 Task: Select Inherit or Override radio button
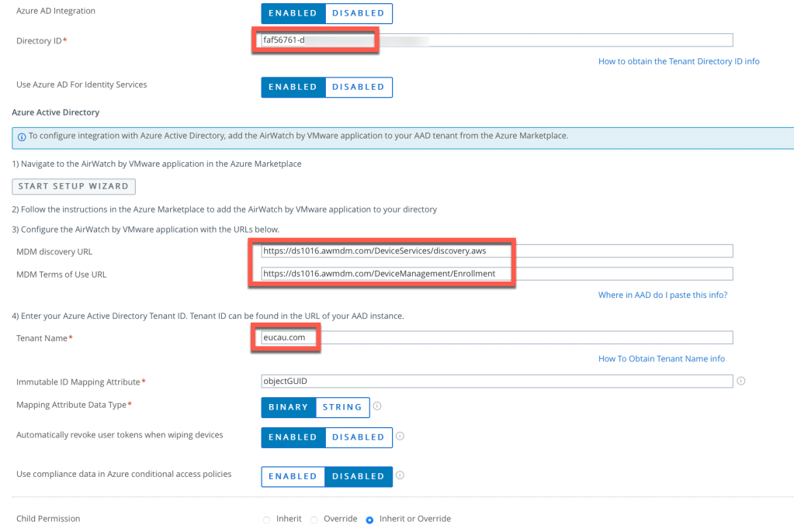369,520
